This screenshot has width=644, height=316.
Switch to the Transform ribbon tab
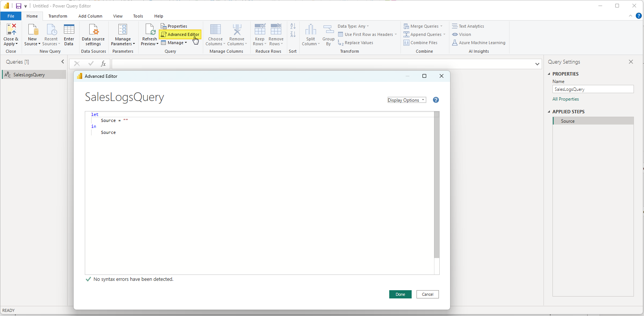pyautogui.click(x=58, y=16)
